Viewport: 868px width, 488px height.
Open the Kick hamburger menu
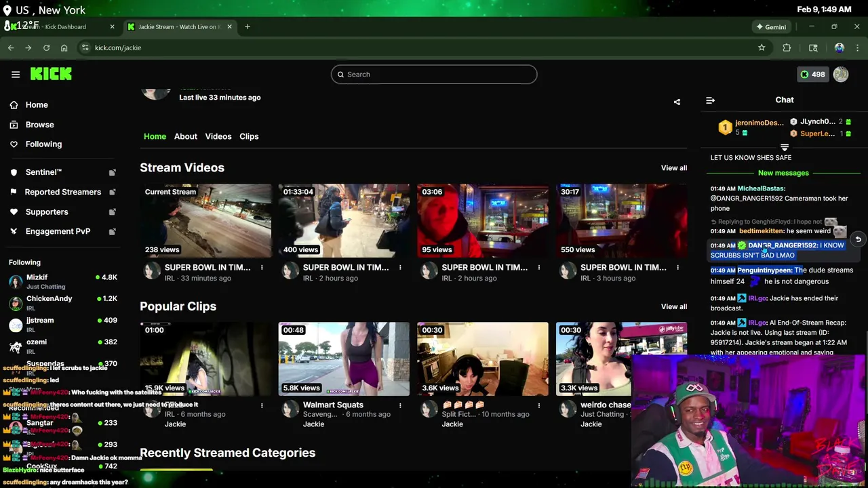pyautogui.click(x=16, y=75)
